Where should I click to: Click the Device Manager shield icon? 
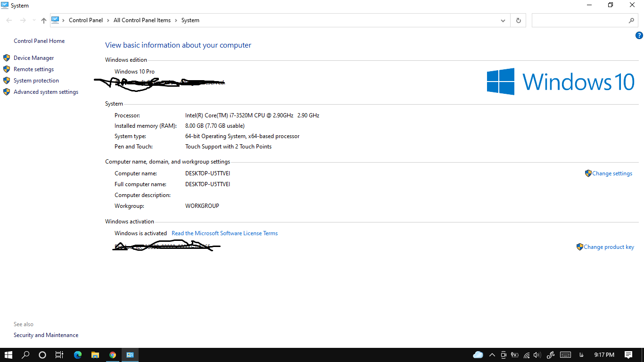[7, 58]
